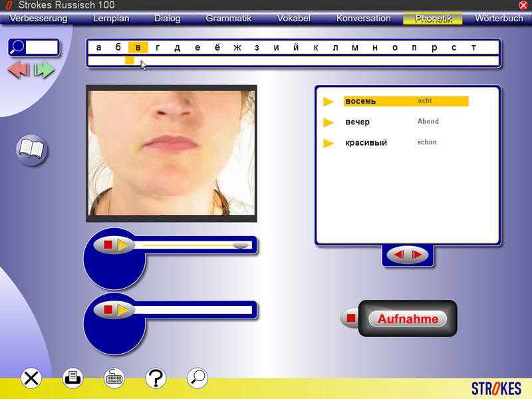Play pronunciation of восемь
Image resolution: width=532 pixels, height=399 pixels.
pyautogui.click(x=328, y=102)
